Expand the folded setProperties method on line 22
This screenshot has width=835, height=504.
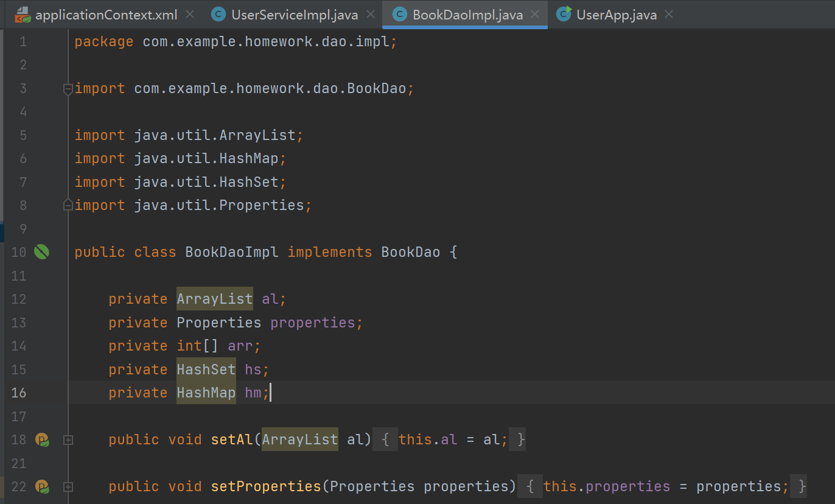click(68, 486)
